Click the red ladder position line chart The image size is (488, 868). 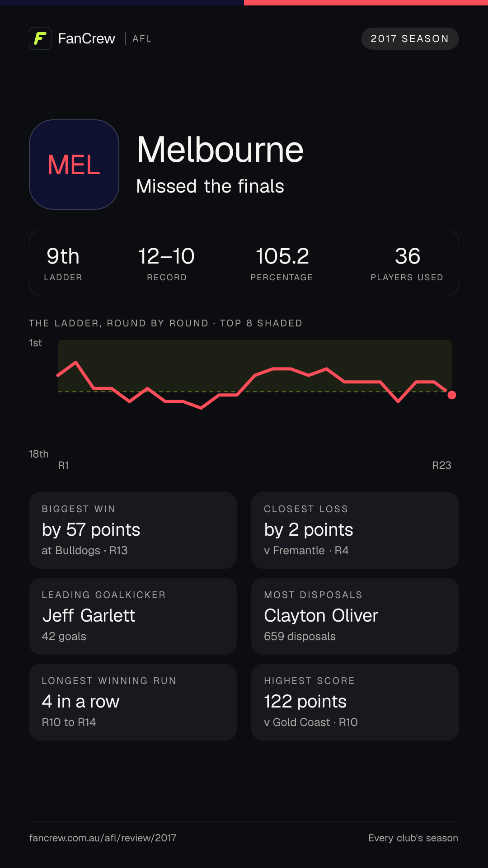(255, 384)
